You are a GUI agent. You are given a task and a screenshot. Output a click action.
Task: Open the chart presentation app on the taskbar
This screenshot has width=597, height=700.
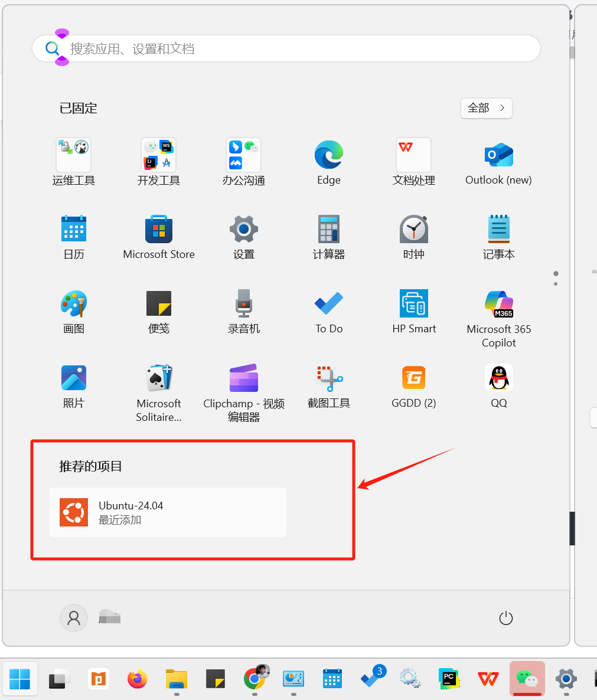click(293, 679)
